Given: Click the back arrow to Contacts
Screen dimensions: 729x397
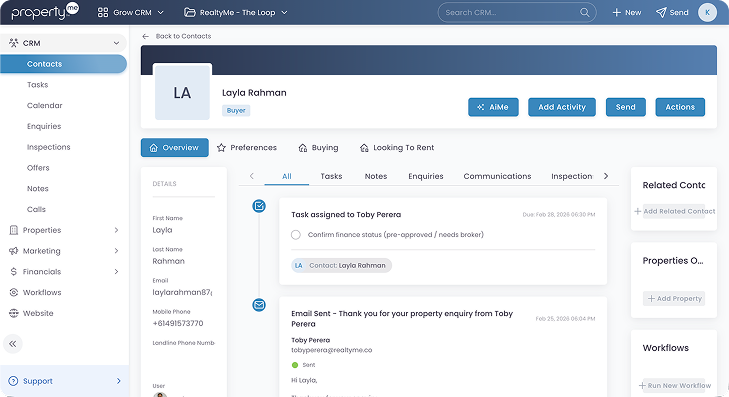Looking at the screenshot, I should click(146, 36).
